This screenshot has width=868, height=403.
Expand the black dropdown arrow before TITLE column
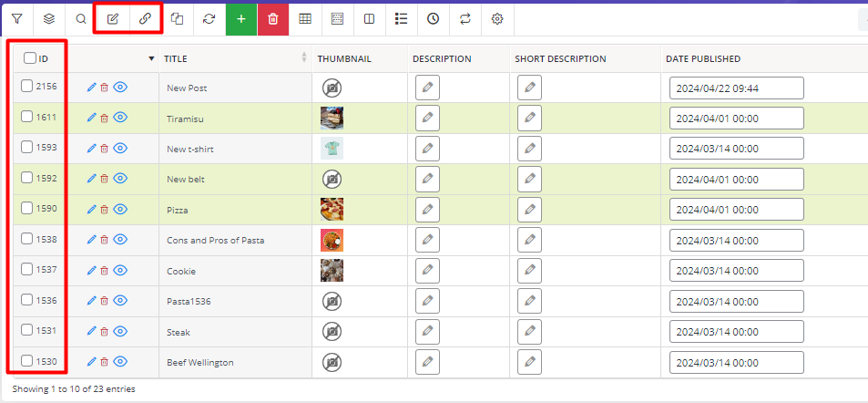[x=152, y=58]
